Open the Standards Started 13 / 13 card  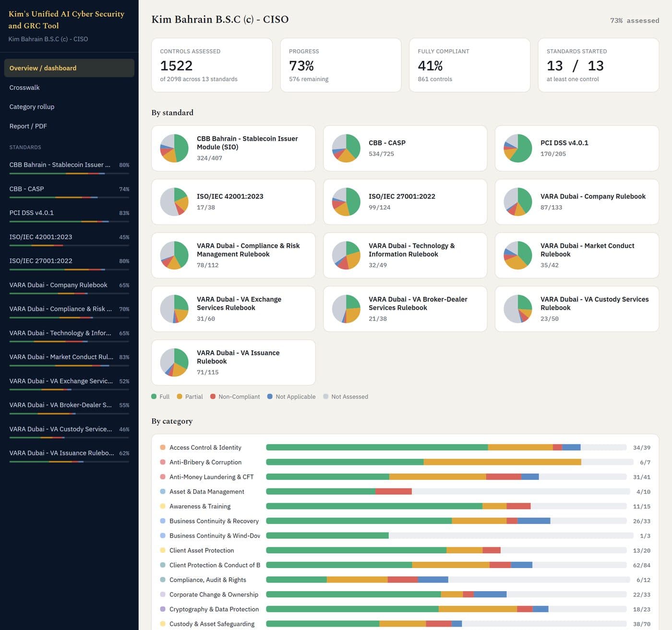click(599, 65)
